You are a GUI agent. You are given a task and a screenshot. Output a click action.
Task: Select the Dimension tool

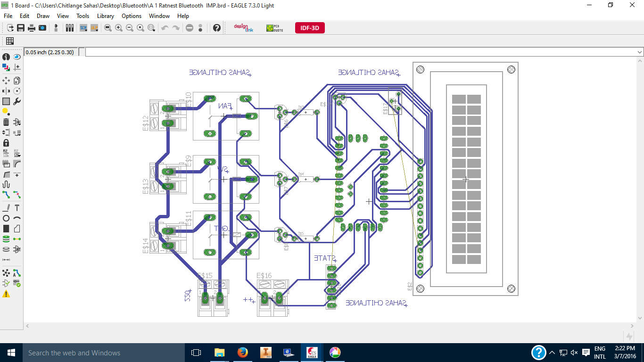(x=6, y=260)
